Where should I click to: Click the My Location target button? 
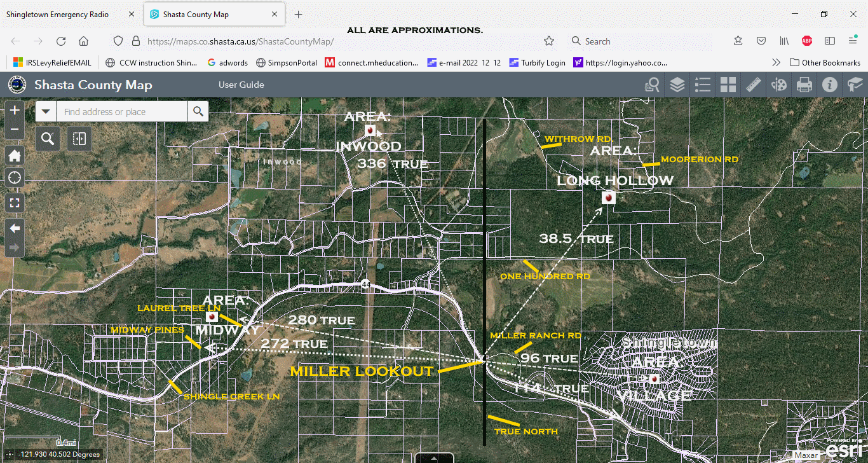(15, 178)
